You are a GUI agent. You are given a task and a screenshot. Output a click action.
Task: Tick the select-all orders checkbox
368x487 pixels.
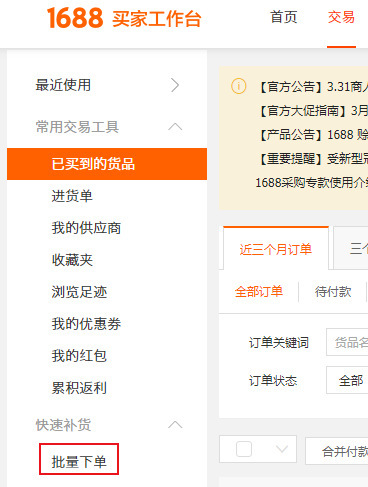coord(244,449)
